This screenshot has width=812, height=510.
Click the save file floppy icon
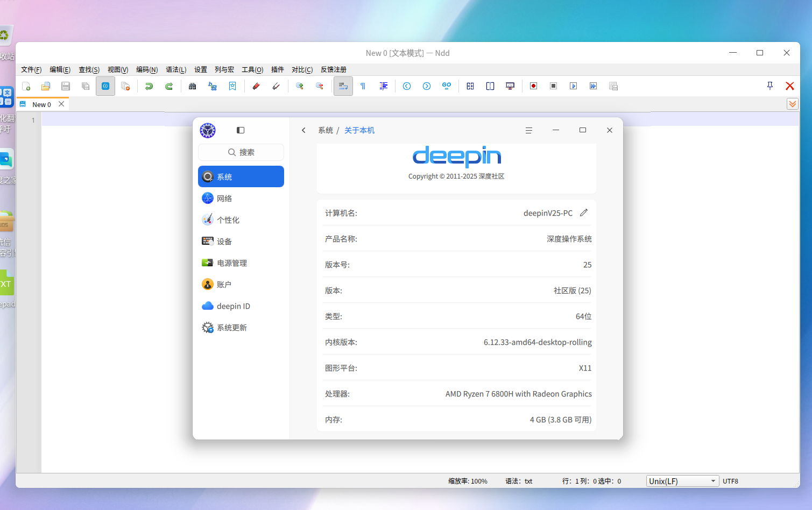click(x=66, y=86)
